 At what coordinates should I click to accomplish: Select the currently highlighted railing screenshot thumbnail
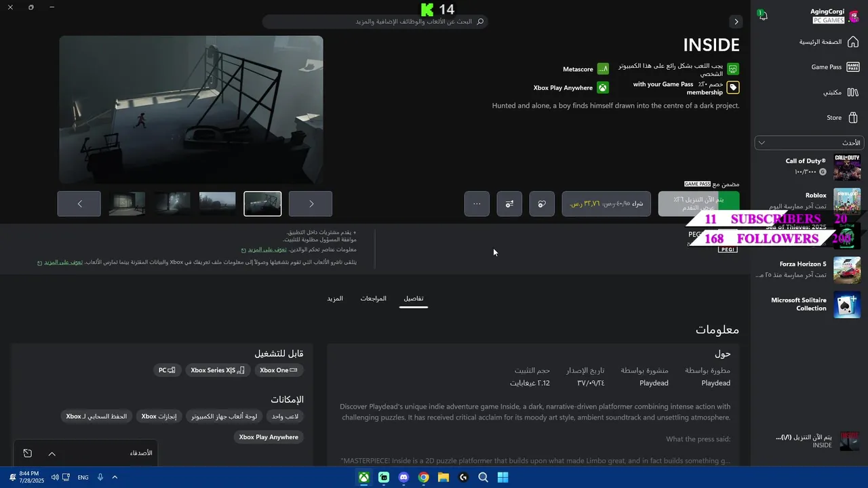pos(262,204)
